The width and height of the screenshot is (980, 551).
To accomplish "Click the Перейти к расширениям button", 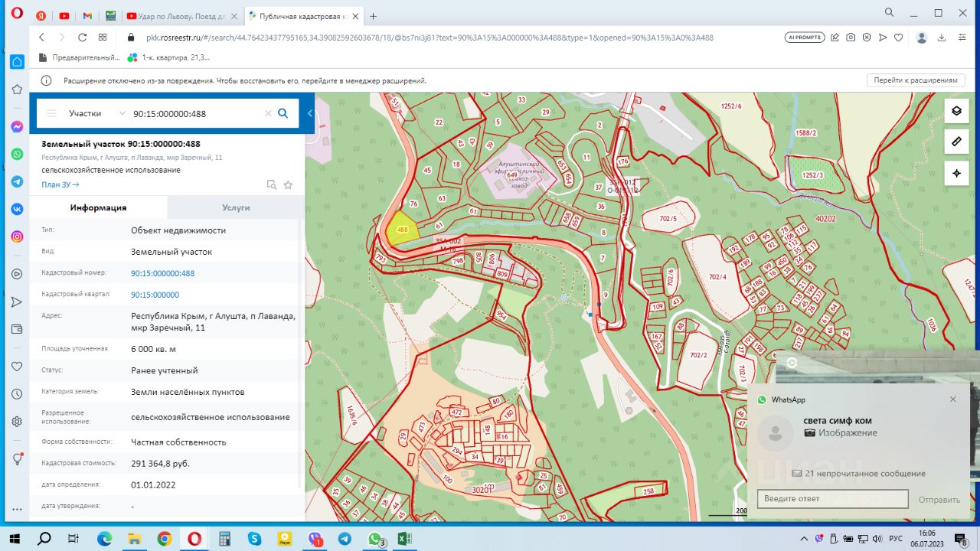I will tap(915, 80).
